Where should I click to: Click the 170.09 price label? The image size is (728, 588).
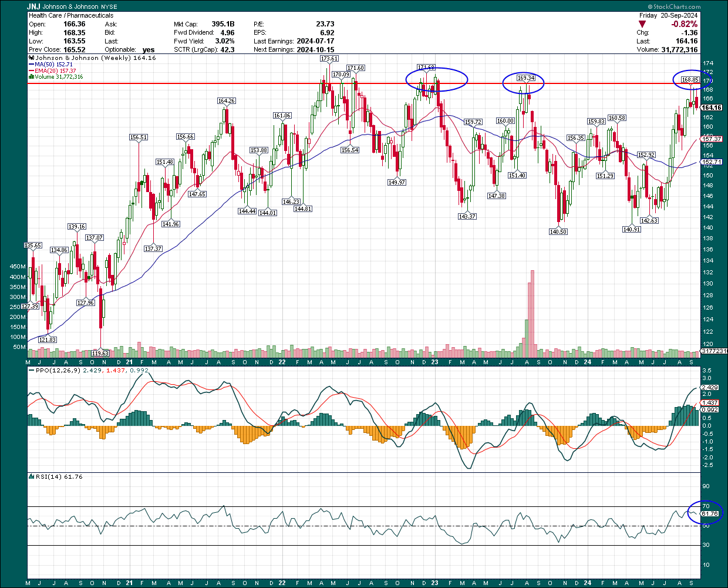coord(341,75)
